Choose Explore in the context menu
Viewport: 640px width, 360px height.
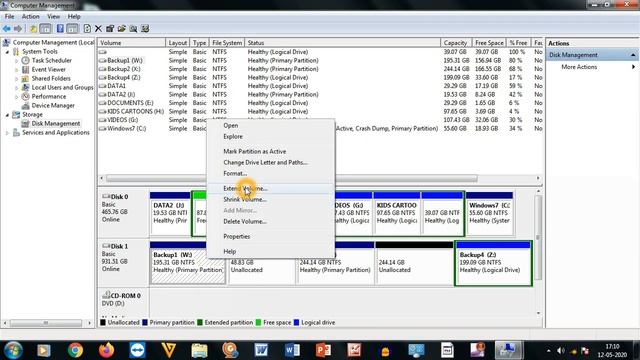pos(233,137)
